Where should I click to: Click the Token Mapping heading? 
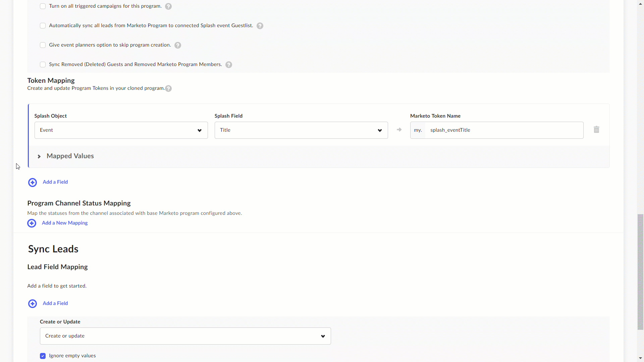pos(51,80)
